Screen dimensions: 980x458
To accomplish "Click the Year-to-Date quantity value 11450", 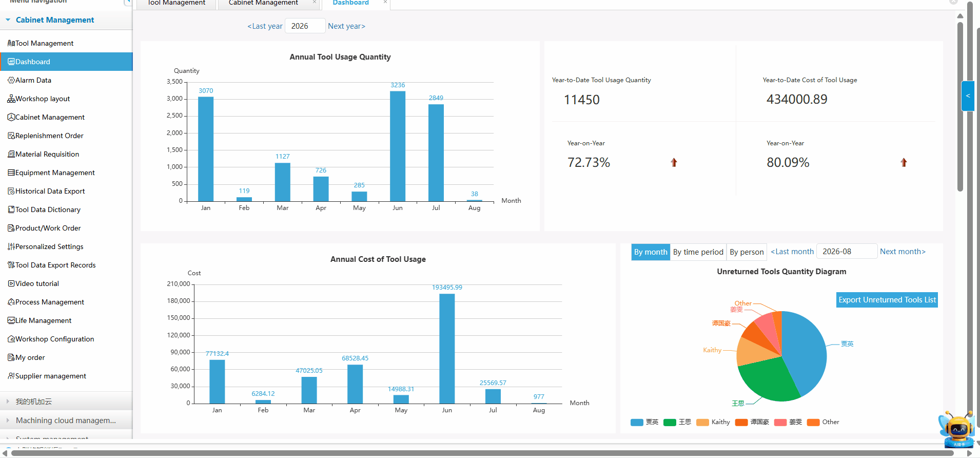I will point(582,100).
